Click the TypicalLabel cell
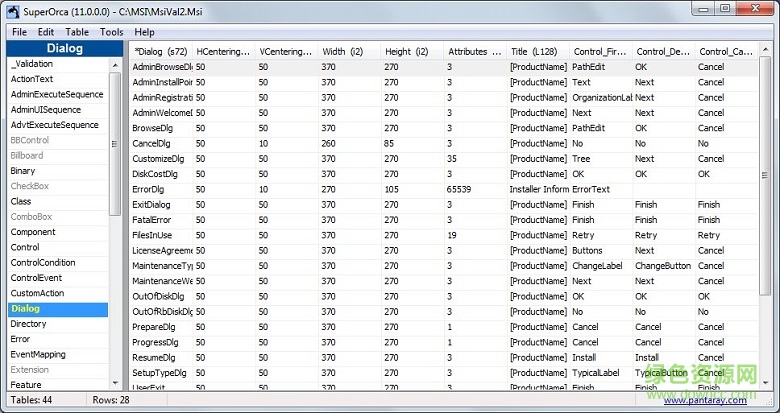Image resolution: width=780 pixels, height=413 pixels. click(596, 373)
